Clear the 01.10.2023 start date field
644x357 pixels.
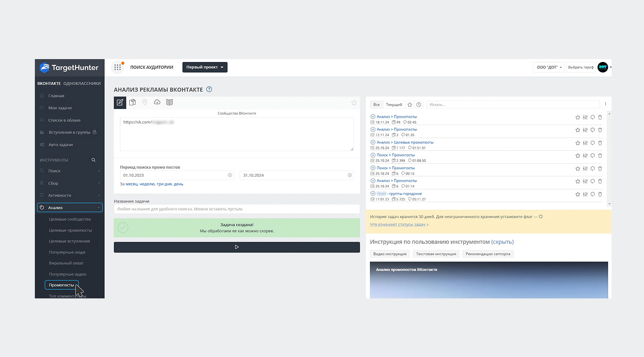[230, 175]
